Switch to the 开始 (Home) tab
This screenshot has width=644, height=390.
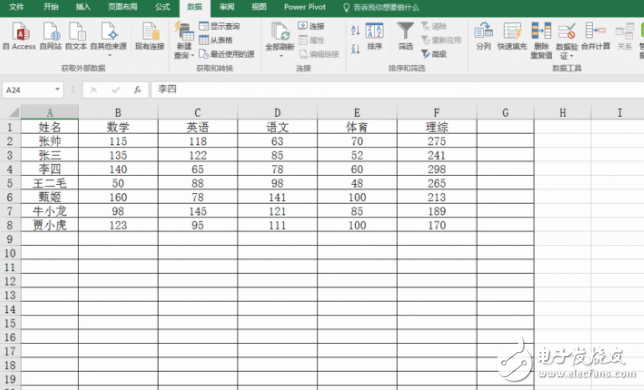51,7
